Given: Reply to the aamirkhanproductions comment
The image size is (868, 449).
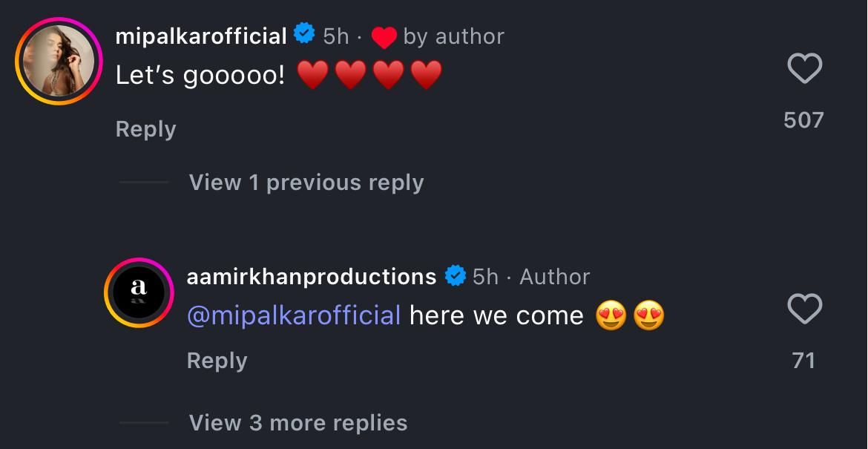Looking at the screenshot, I should pos(217,360).
